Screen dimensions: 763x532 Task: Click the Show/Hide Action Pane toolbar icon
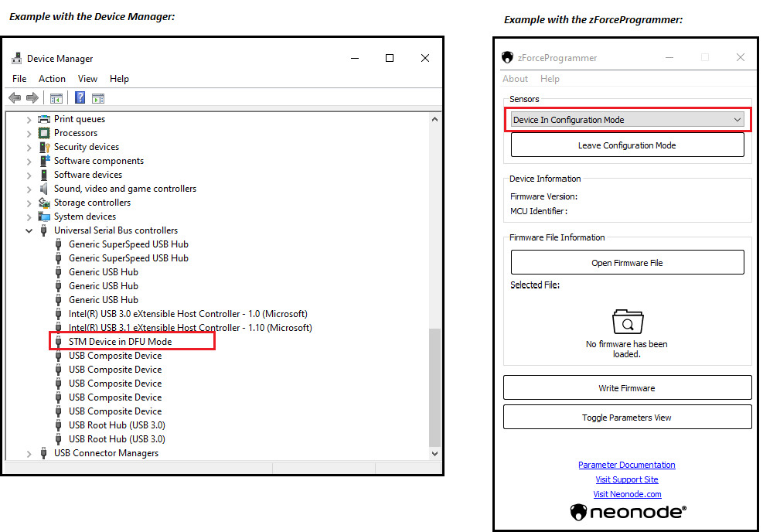[x=98, y=98]
